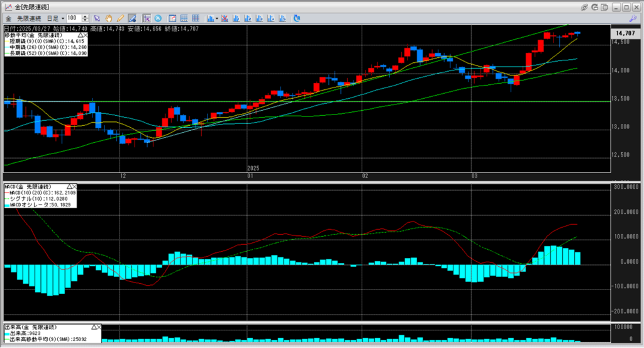Pick the pencil drawing tool
The width and height of the screenshot is (644, 348).
coord(119,18)
